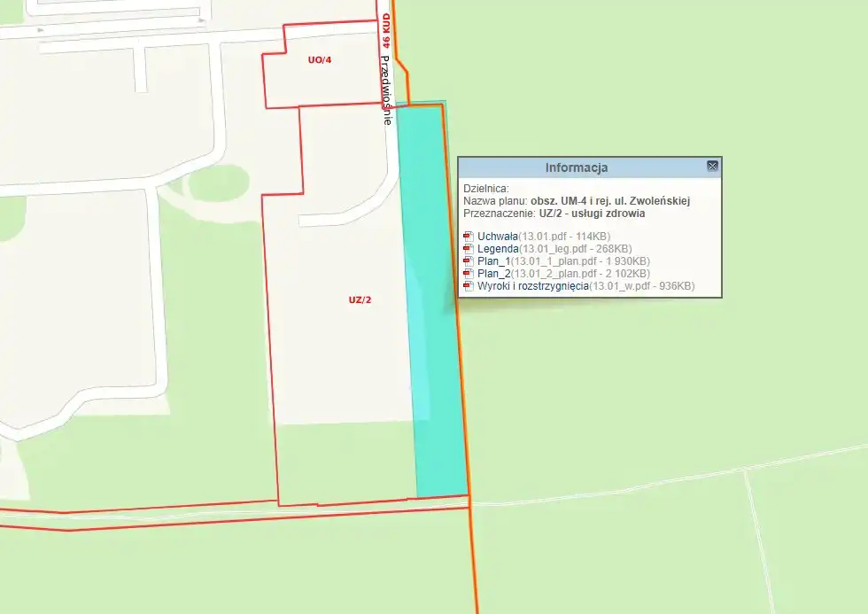
Task: Click the file text '13.01_w.pdf - 936KB'
Action: (x=641, y=286)
